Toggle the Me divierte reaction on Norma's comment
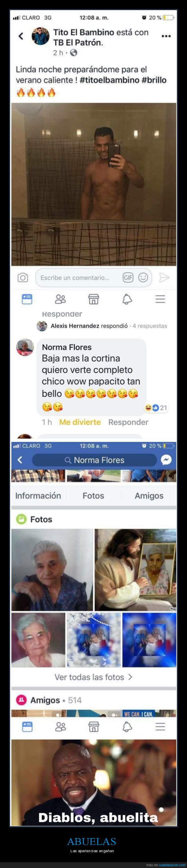Image resolution: width=187 pixels, height=868 pixels. pyautogui.click(x=80, y=422)
